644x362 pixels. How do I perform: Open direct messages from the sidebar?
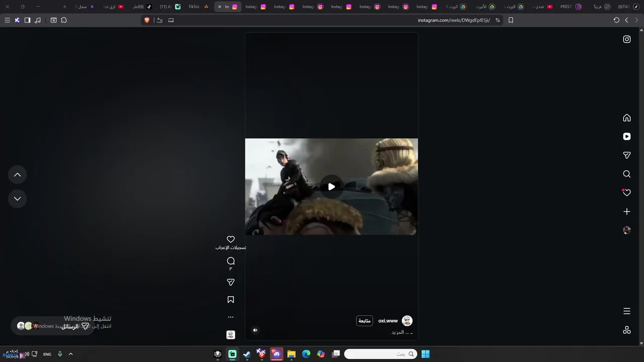click(x=626, y=155)
